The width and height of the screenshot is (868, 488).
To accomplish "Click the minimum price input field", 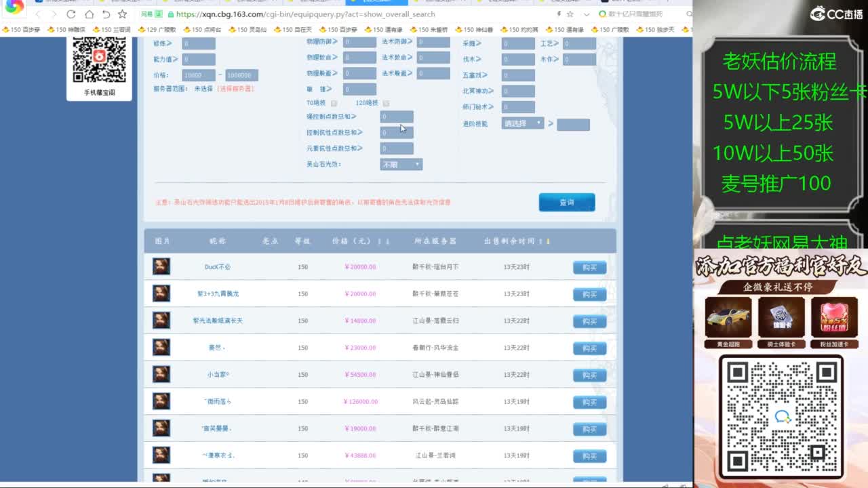I will pyautogui.click(x=199, y=75).
